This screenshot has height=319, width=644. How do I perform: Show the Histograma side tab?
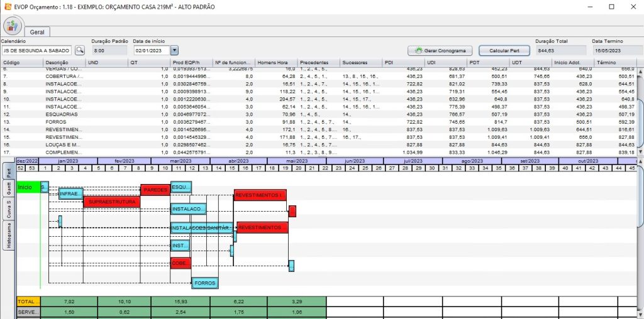[x=9, y=237]
